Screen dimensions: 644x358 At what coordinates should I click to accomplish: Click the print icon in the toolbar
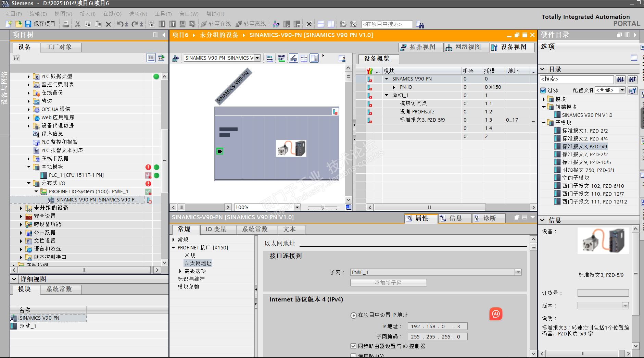[66, 24]
